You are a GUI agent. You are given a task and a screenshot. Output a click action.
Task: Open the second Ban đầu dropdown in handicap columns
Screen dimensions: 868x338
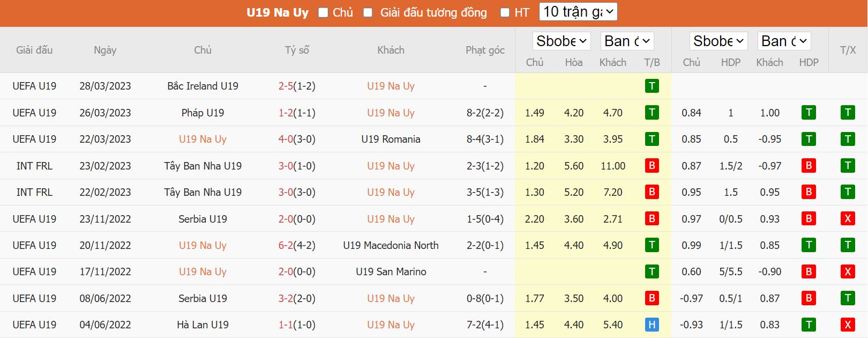tap(783, 41)
